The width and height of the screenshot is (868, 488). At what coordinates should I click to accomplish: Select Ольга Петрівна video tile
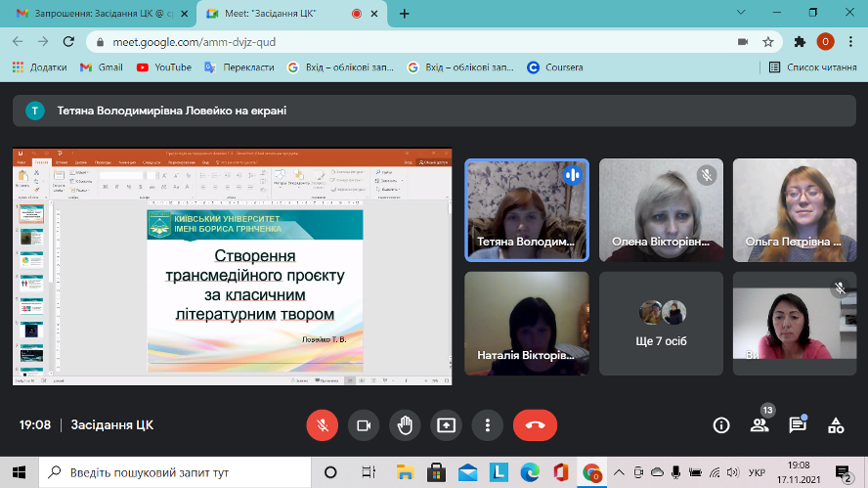click(795, 210)
